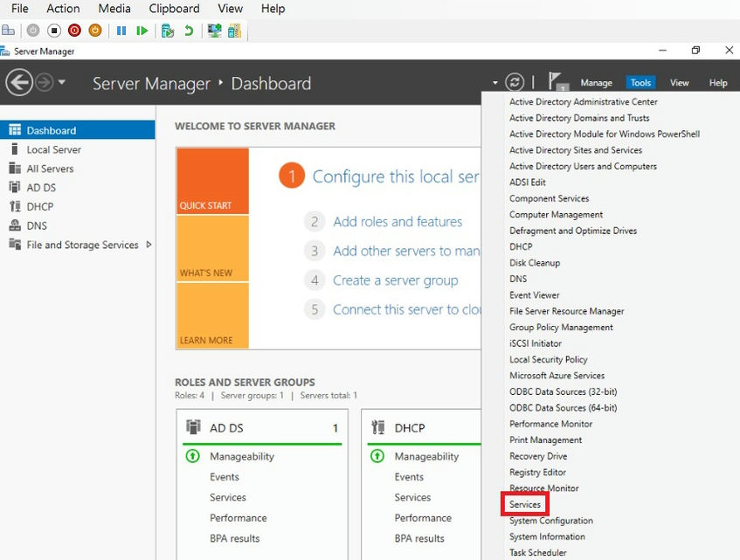
Task: Open Registry Editor from Tools list
Action: click(x=537, y=472)
